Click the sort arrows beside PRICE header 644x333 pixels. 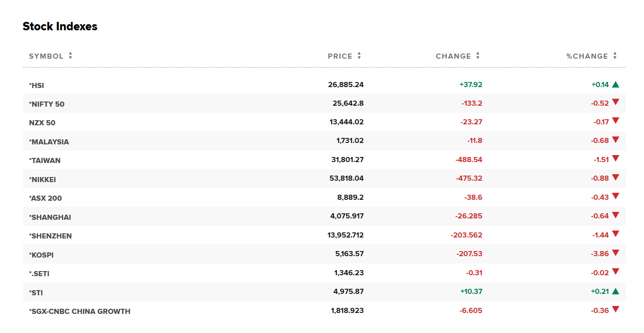click(359, 56)
